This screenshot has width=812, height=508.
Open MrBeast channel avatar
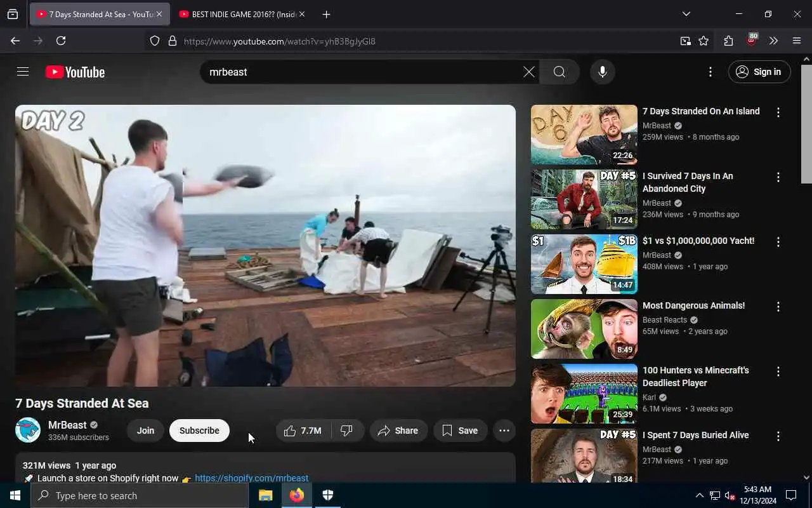(28, 431)
